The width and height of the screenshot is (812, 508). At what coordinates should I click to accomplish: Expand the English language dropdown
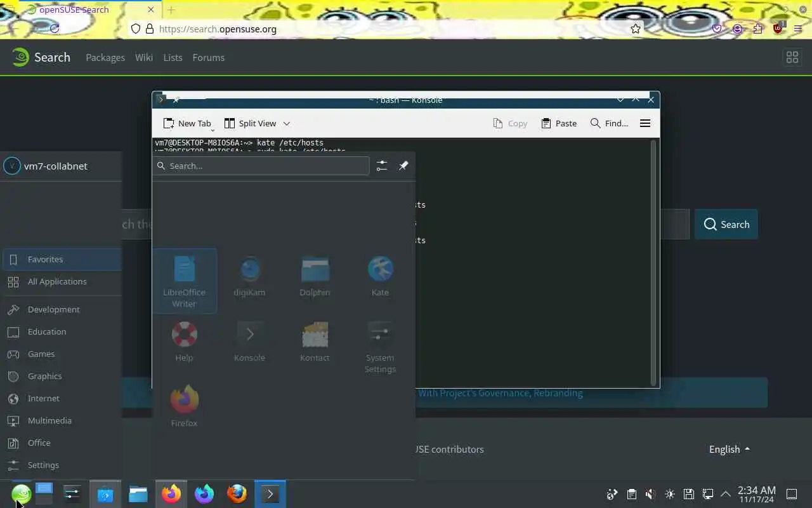tap(730, 449)
